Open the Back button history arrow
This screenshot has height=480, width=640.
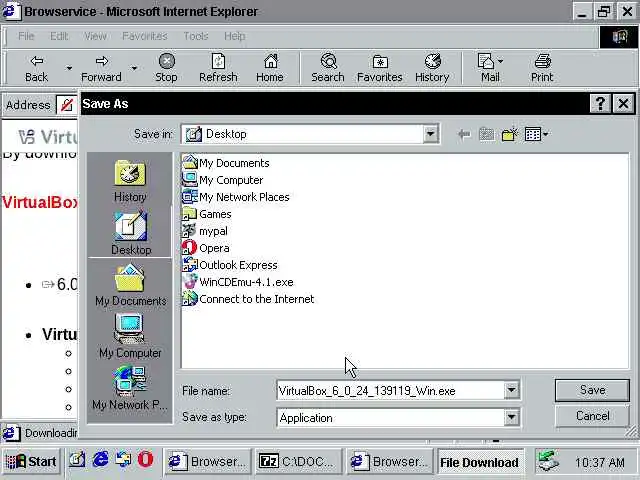point(69,68)
